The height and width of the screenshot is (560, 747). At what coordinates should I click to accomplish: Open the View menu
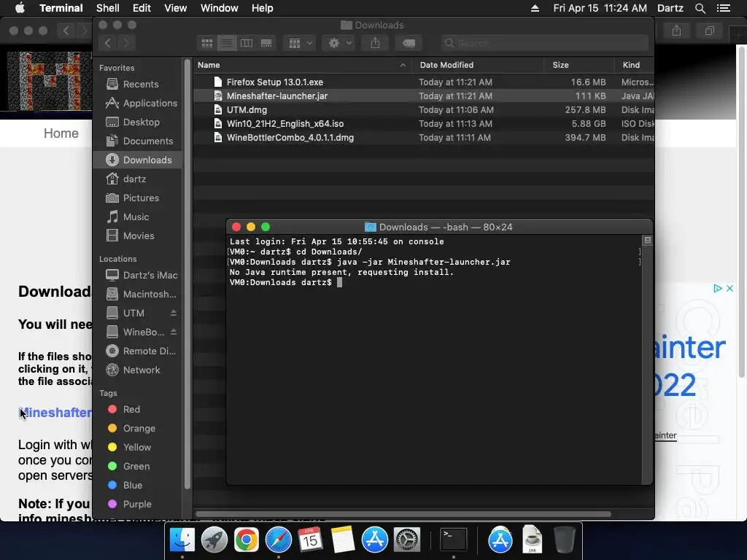[x=175, y=8]
